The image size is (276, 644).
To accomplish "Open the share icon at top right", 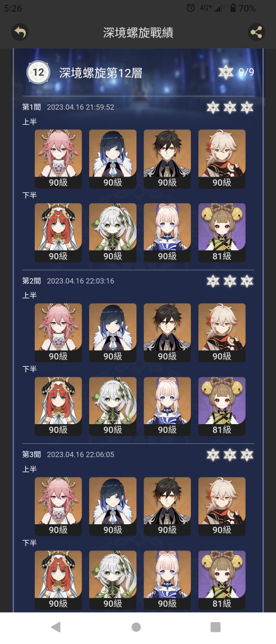I will coord(257,33).
